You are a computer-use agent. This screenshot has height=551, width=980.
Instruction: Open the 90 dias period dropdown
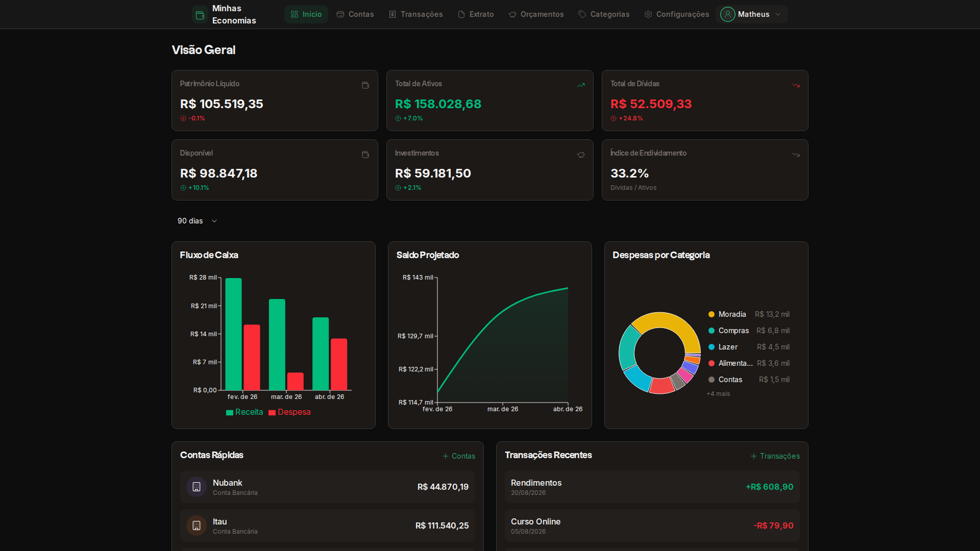pyautogui.click(x=197, y=221)
